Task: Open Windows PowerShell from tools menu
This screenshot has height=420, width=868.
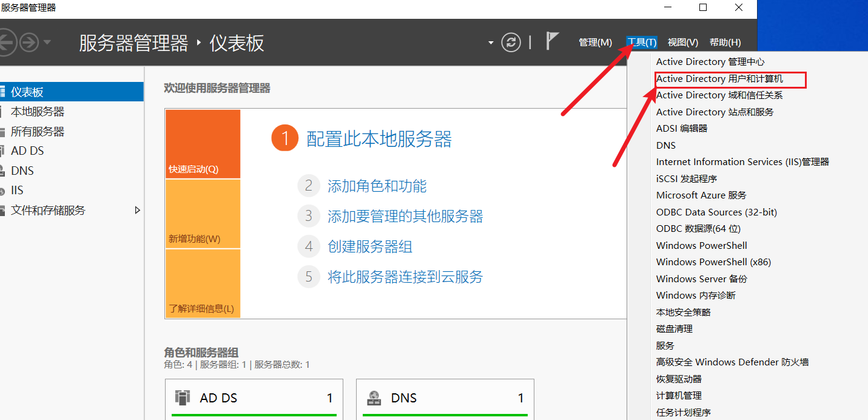Action: tap(701, 245)
